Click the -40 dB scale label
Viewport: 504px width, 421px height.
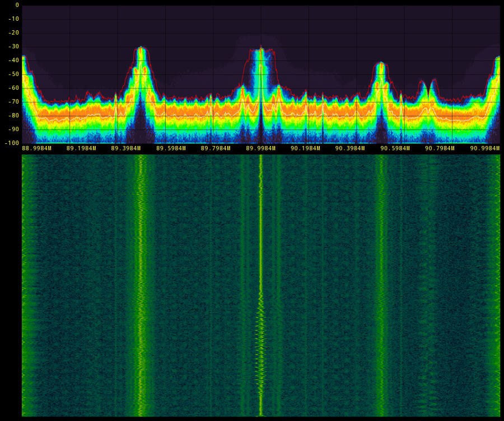tap(13, 60)
